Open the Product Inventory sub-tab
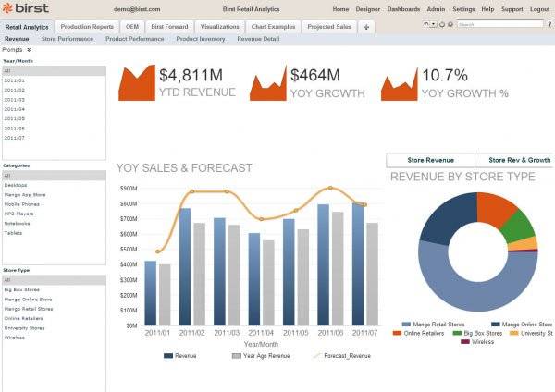 point(200,40)
